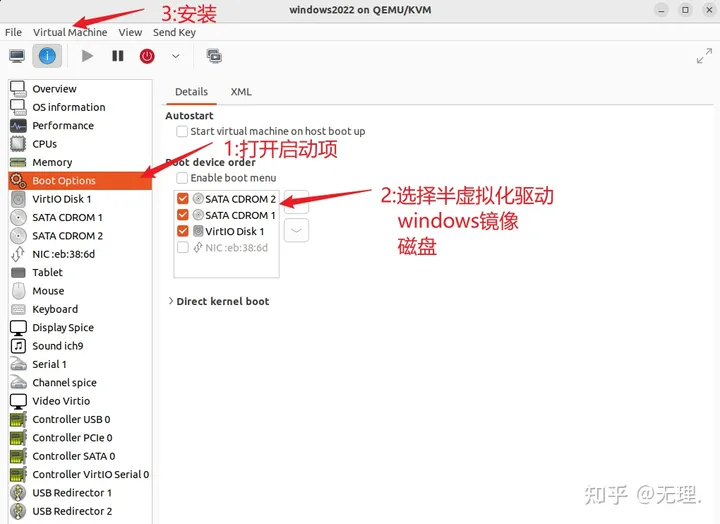Select Performance graph icon in sidebar
The width and height of the screenshot is (720, 524).
18,125
